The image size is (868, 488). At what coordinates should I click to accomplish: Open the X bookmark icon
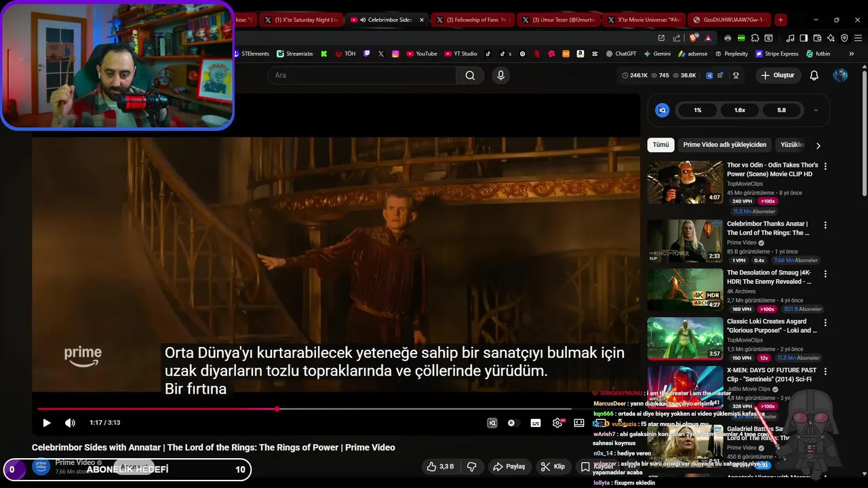[380, 54]
